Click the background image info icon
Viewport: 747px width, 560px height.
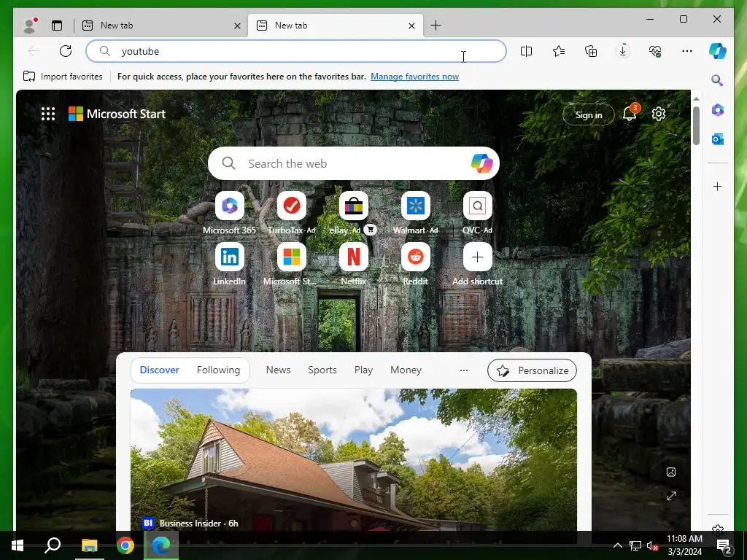point(671,472)
